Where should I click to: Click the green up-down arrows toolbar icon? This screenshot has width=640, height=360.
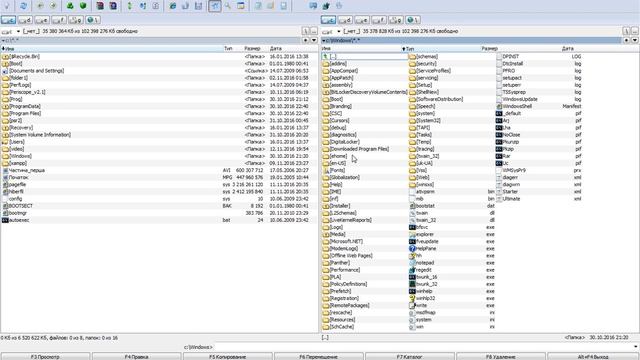point(129,6)
